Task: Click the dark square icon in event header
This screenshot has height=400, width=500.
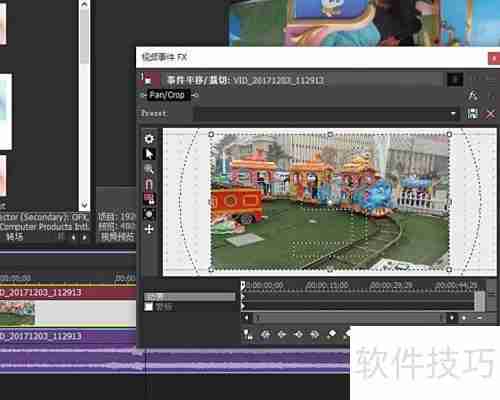Action: (x=455, y=80)
